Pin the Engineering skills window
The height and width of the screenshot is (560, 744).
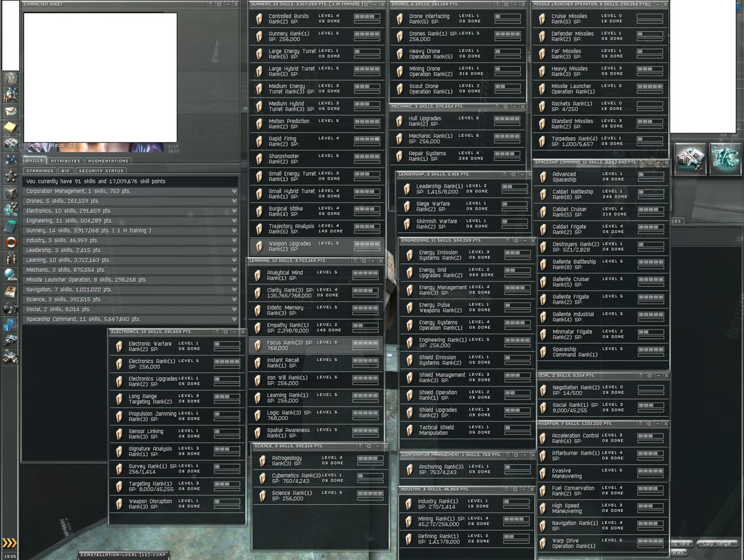(515, 240)
